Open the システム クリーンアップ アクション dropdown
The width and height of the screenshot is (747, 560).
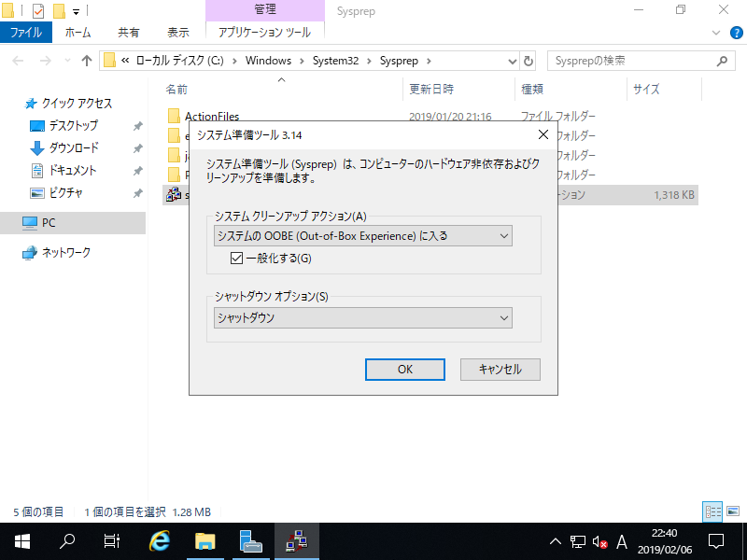[363, 236]
